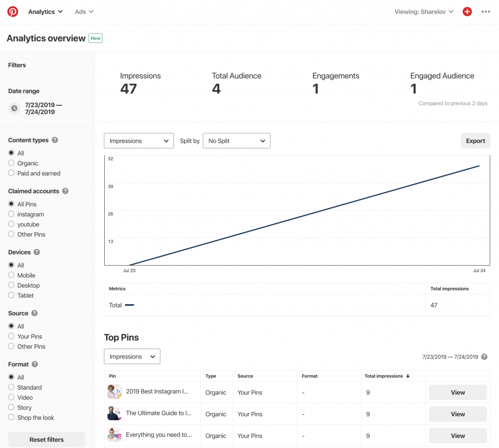
Task: Click the Claimed accounts help icon
Action: coord(65,191)
